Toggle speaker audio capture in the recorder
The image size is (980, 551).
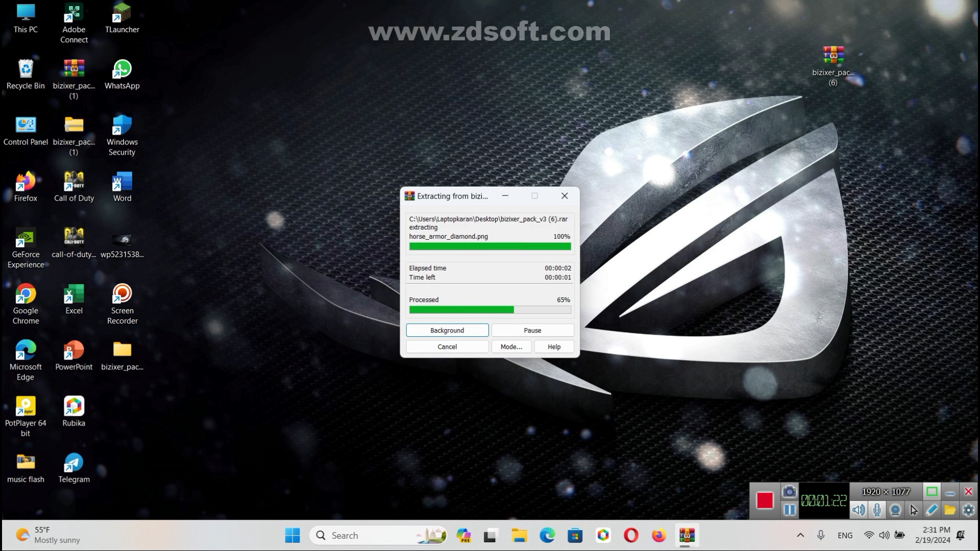[x=859, y=510]
